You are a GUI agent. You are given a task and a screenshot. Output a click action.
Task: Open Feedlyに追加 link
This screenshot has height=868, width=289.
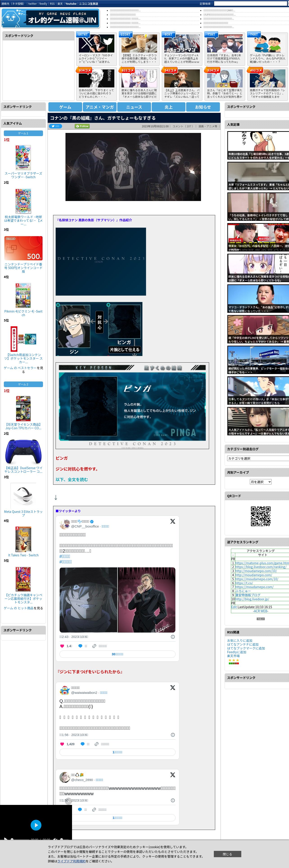[x=237, y=652]
